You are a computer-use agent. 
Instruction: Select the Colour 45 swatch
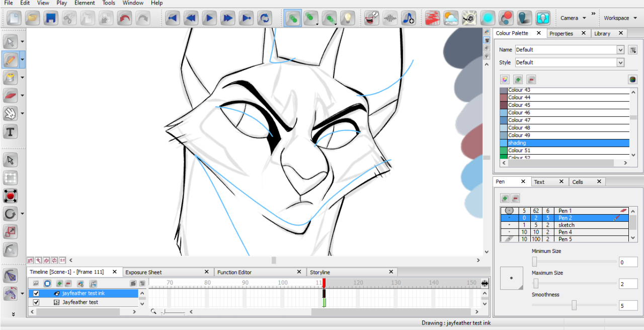click(564, 105)
